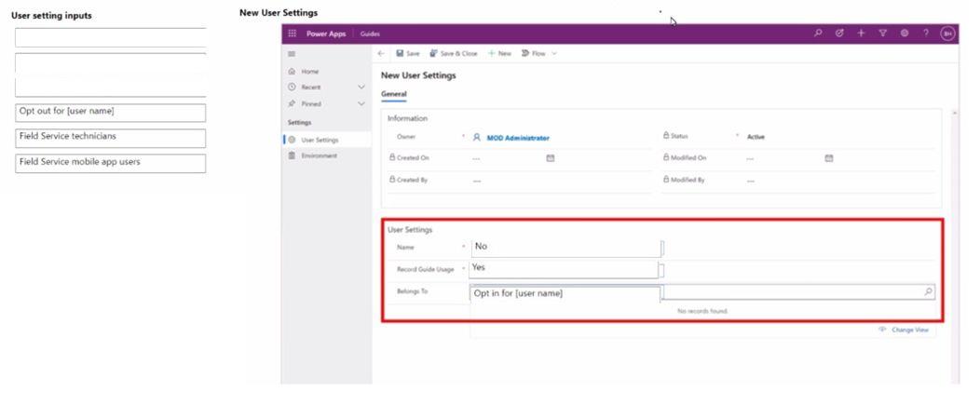Open the help question mark icon
Image resolution: width=980 pixels, height=405 pixels.
pyautogui.click(x=926, y=34)
